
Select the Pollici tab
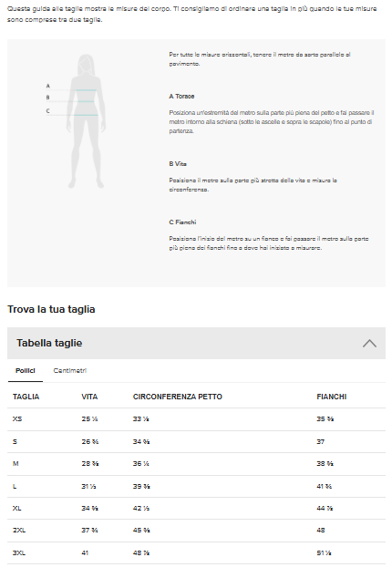(x=26, y=370)
